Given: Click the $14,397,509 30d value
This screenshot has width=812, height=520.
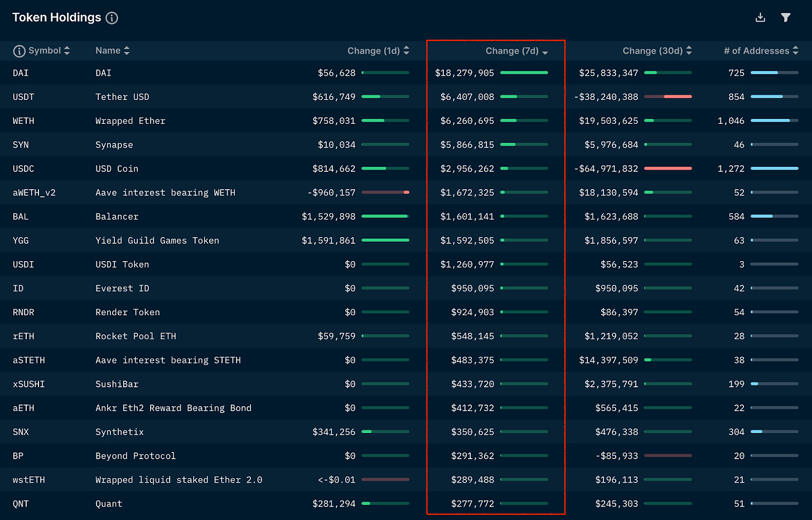Looking at the screenshot, I should pos(608,361).
